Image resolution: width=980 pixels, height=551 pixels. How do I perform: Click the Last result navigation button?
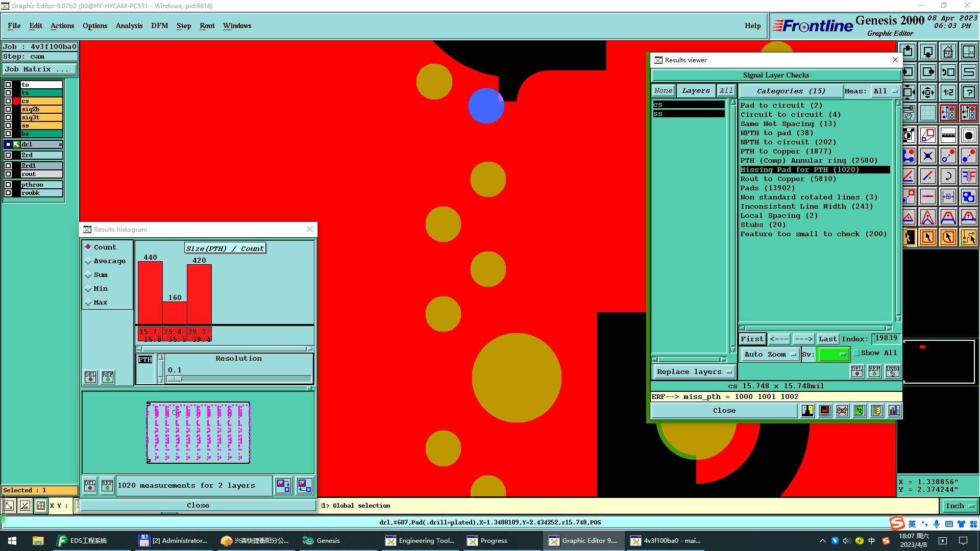(x=827, y=339)
